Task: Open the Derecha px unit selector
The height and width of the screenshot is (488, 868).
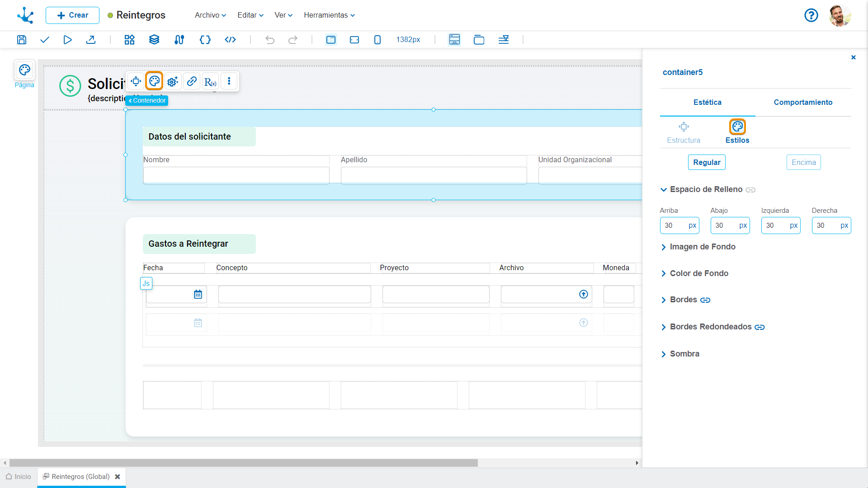Action: click(844, 225)
